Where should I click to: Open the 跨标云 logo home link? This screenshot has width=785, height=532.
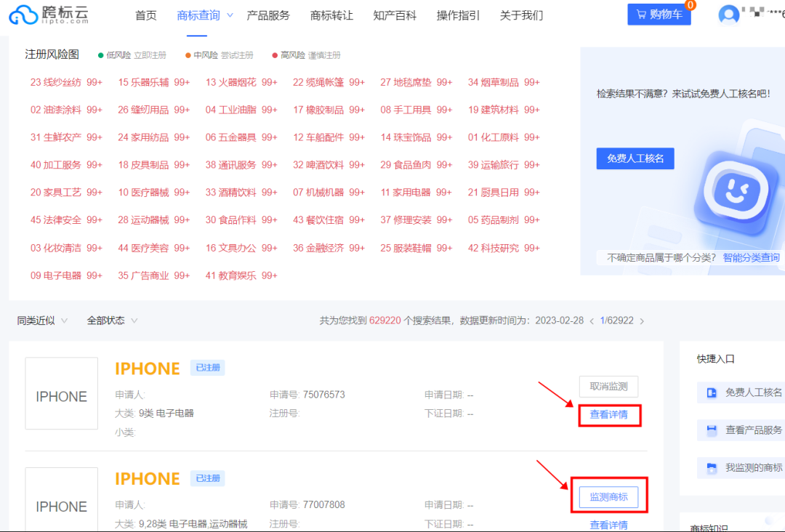[x=49, y=15]
